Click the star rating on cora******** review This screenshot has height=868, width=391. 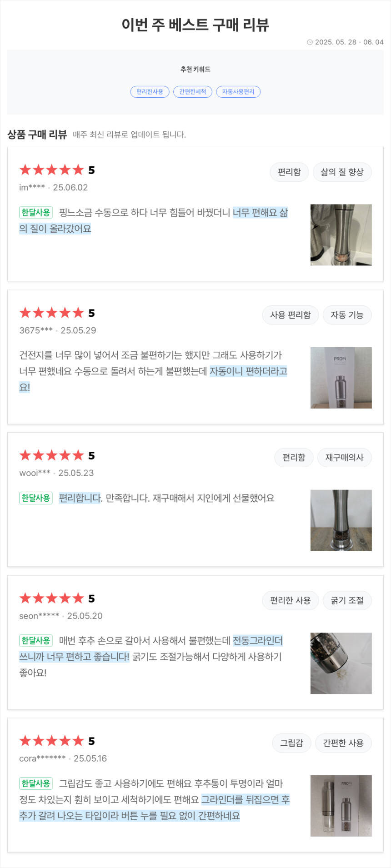52,741
